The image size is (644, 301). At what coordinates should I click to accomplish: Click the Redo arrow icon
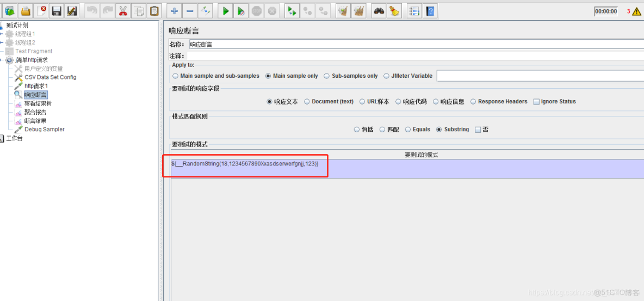[107, 11]
